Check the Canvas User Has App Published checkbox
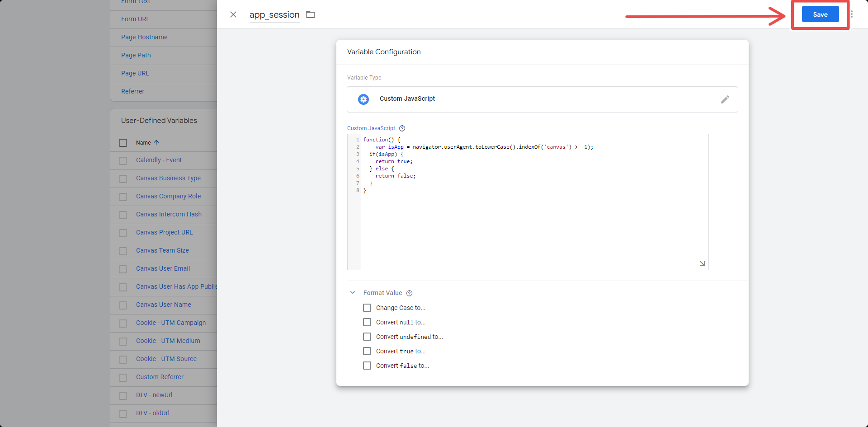The image size is (868, 427). (x=123, y=287)
